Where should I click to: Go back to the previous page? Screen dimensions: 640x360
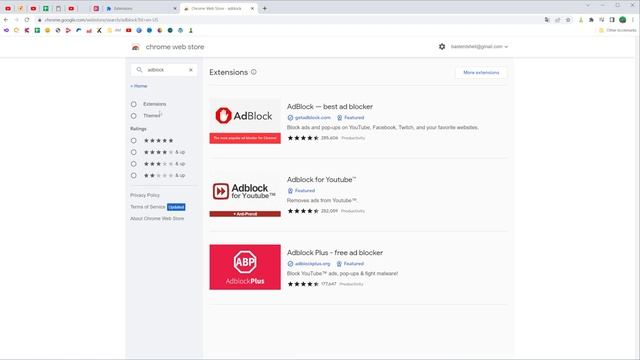coord(6,20)
